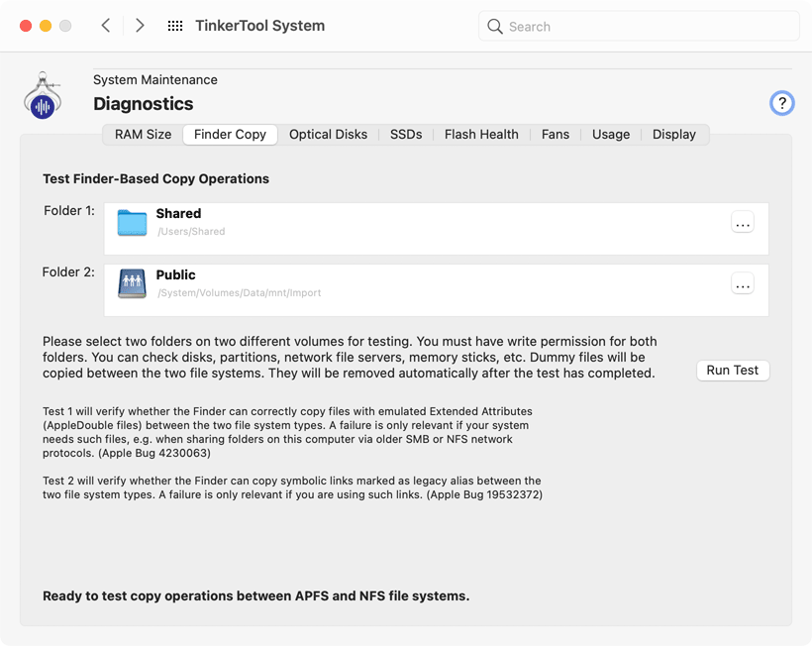Open the Flash Health tab
The height and width of the screenshot is (646, 812).
pos(481,135)
